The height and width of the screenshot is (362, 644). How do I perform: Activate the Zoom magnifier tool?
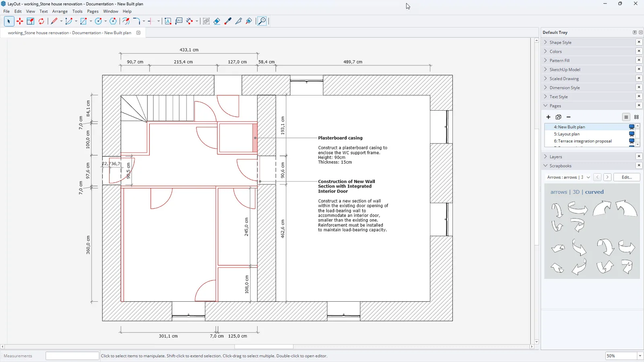(x=262, y=21)
